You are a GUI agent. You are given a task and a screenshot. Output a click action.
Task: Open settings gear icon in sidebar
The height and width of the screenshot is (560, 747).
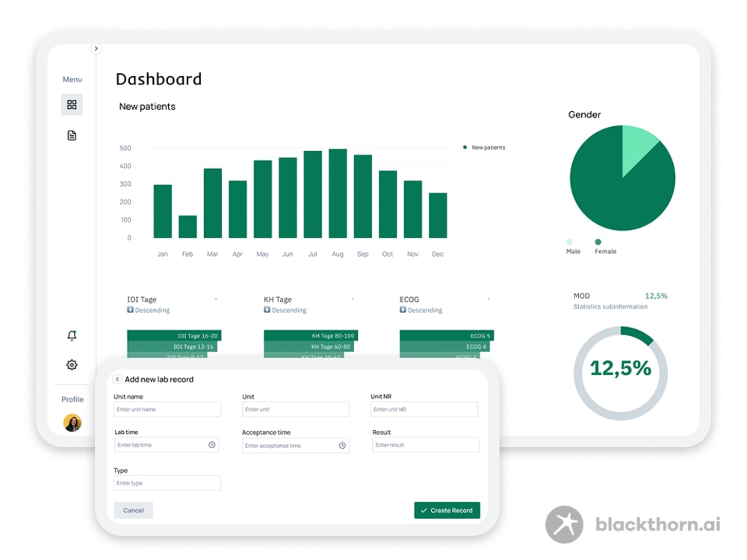point(72,365)
